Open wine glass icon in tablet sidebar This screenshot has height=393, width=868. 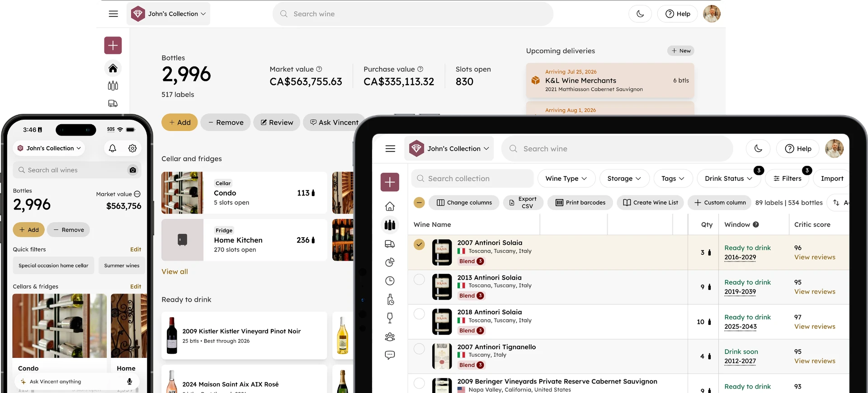[390, 318]
